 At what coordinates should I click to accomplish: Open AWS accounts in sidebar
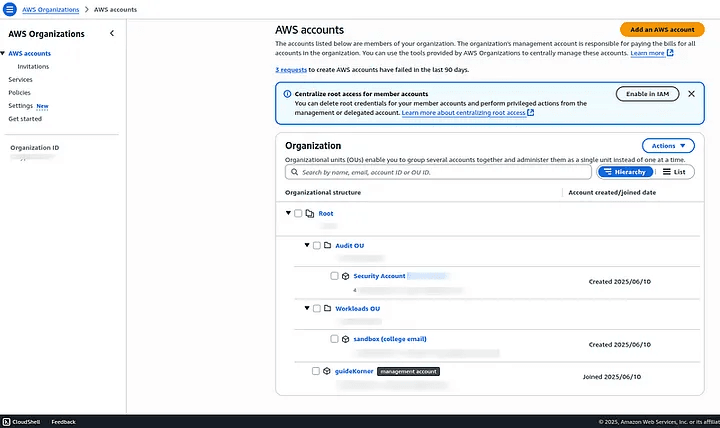[x=29, y=53]
